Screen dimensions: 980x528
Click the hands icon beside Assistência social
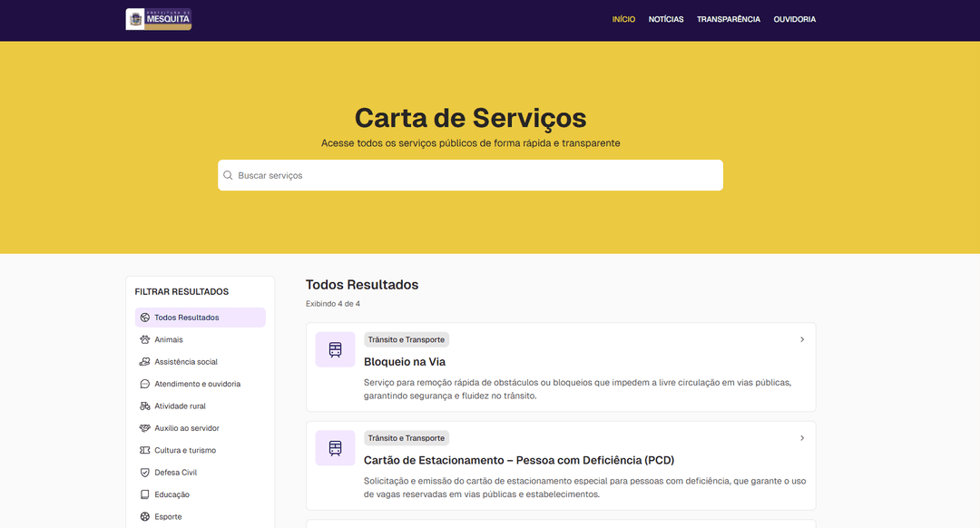pos(145,361)
